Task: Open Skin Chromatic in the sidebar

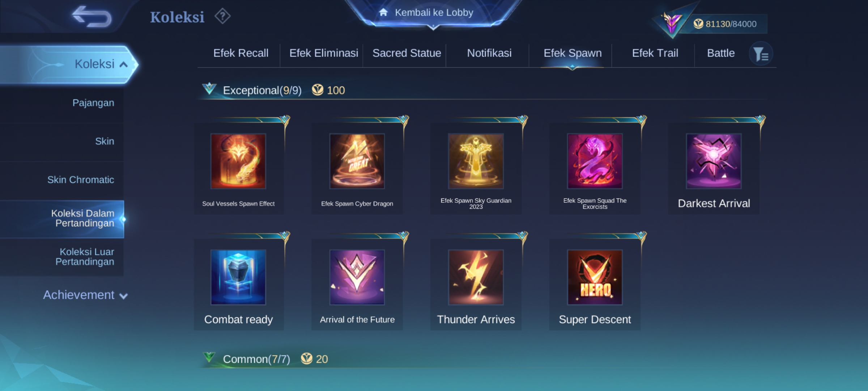Action: pyautogui.click(x=81, y=180)
